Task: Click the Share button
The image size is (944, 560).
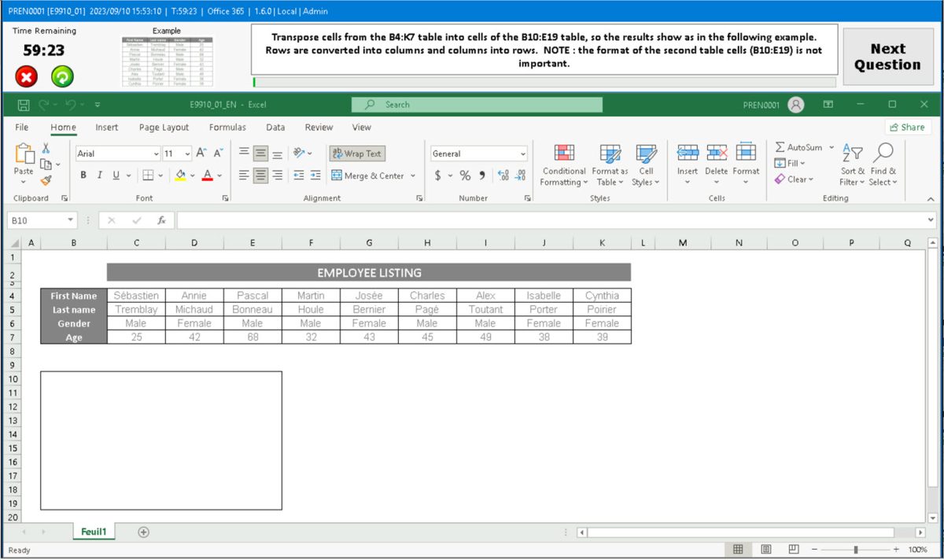Action: pyautogui.click(x=909, y=127)
